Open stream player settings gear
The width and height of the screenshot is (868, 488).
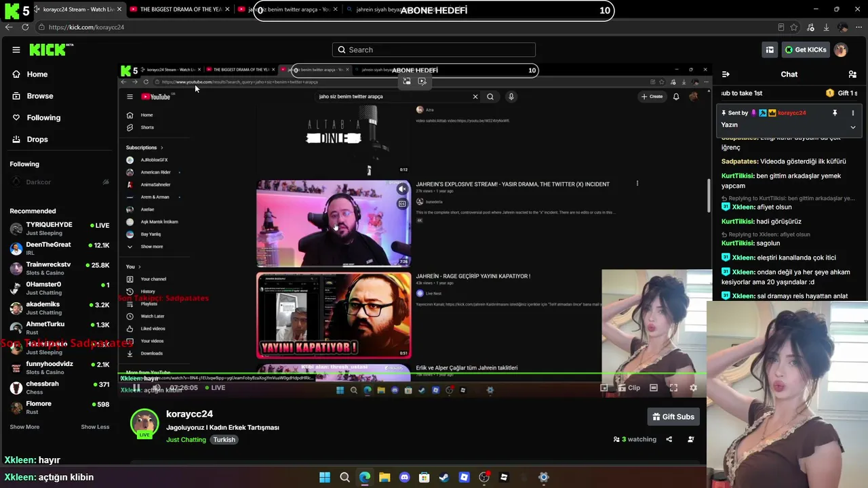coord(693,388)
